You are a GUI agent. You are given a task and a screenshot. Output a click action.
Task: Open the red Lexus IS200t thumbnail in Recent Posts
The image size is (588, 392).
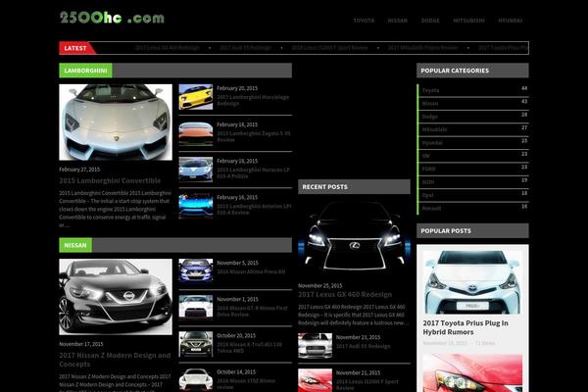(315, 380)
